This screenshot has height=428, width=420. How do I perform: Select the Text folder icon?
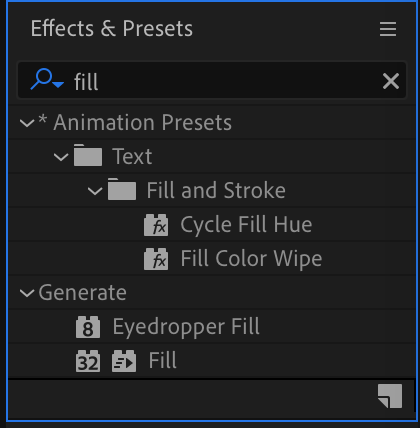[x=88, y=155]
